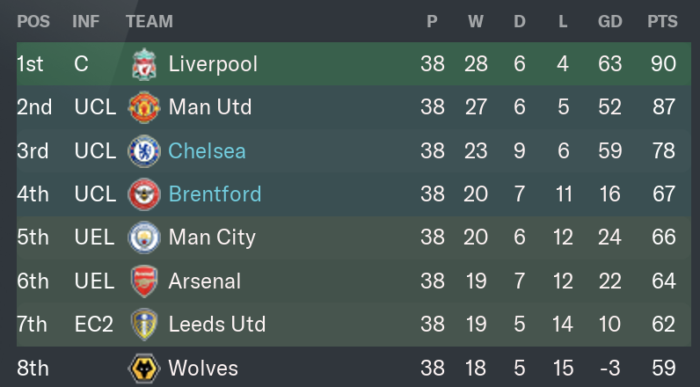Screen dimensions: 700x387
Task: Click the Liverpool club crest
Action: pos(144,64)
